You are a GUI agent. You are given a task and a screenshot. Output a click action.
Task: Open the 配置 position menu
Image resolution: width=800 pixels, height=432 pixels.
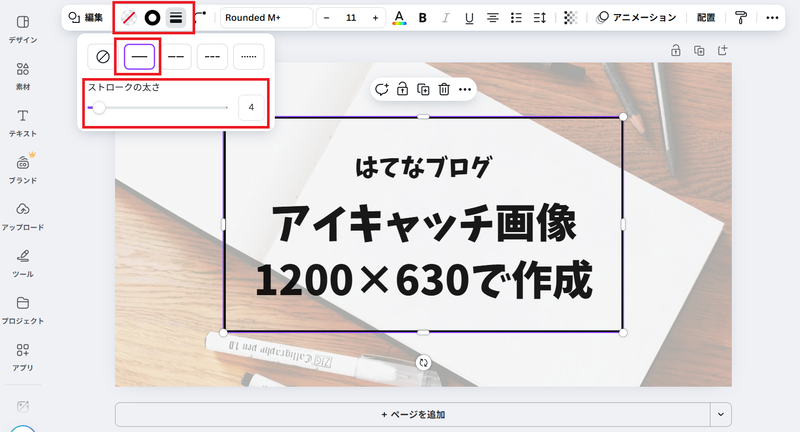pyautogui.click(x=706, y=18)
